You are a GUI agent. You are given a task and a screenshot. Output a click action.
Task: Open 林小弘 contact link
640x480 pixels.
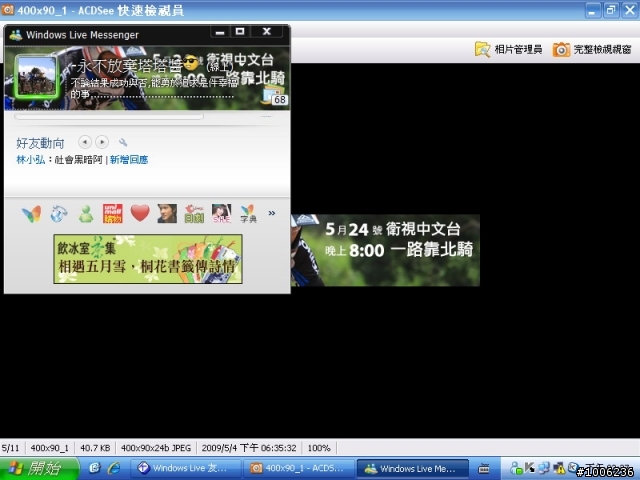[31, 160]
